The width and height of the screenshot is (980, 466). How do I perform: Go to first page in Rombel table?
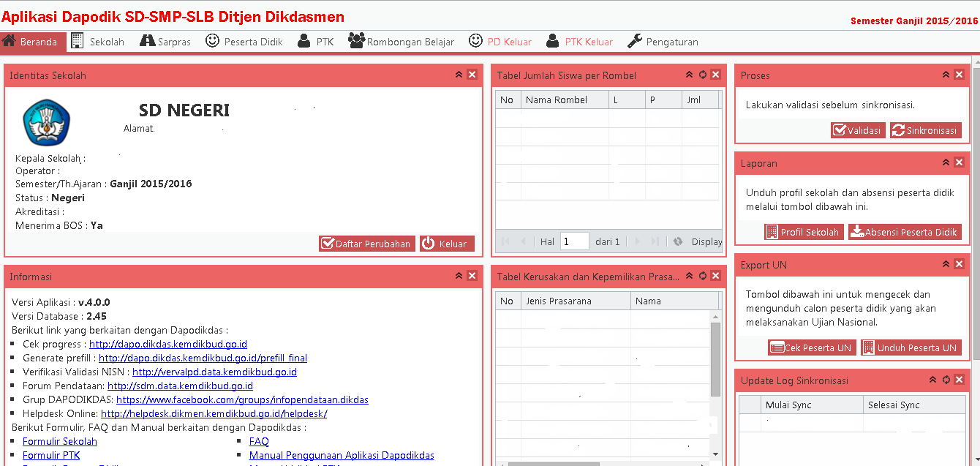[505, 241]
